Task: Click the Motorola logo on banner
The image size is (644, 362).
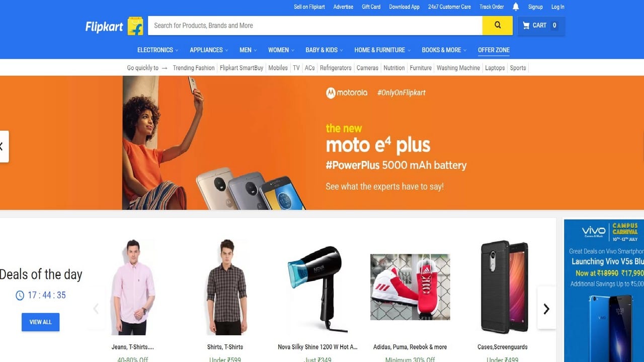Action: point(347,93)
